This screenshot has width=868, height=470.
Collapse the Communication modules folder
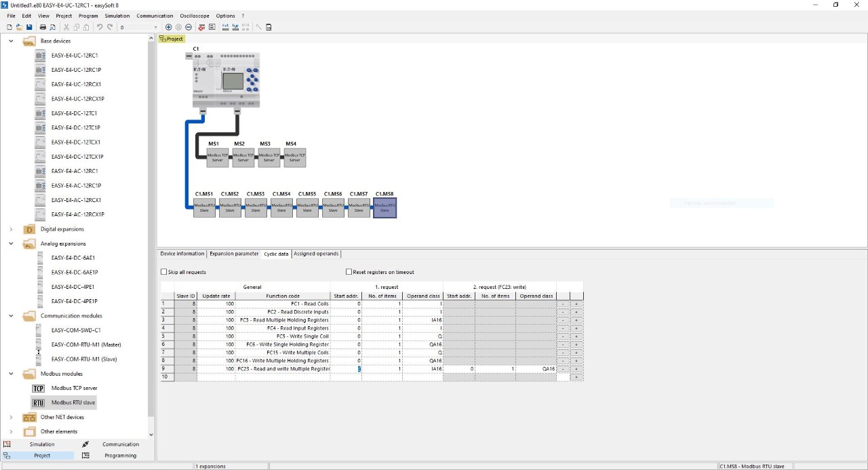[x=11, y=315]
